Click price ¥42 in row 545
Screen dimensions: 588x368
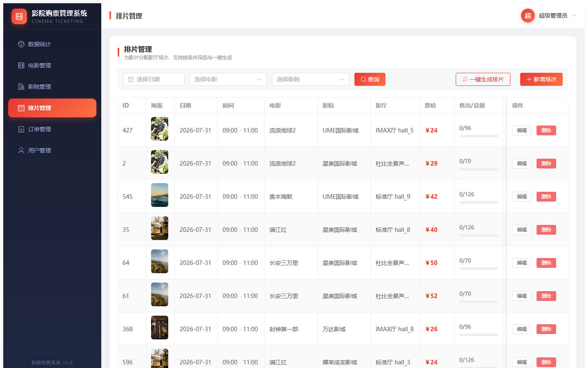(432, 197)
